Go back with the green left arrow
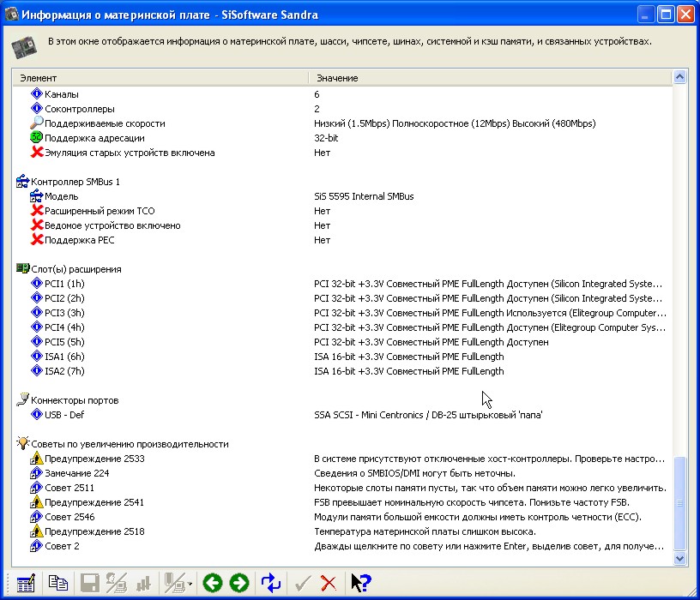 tap(213, 583)
